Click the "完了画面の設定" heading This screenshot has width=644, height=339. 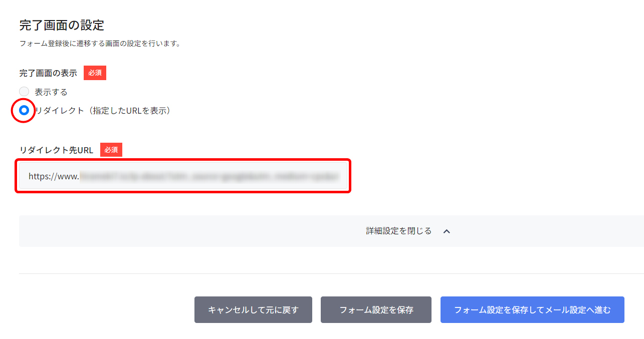pyautogui.click(x=62, y=25)
